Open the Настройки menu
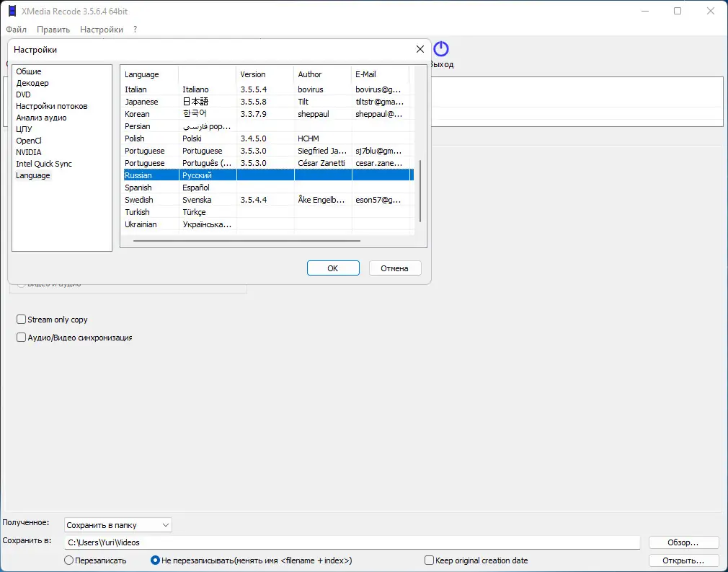The width and height of the screenshot is (728, 572). point(102,30)
